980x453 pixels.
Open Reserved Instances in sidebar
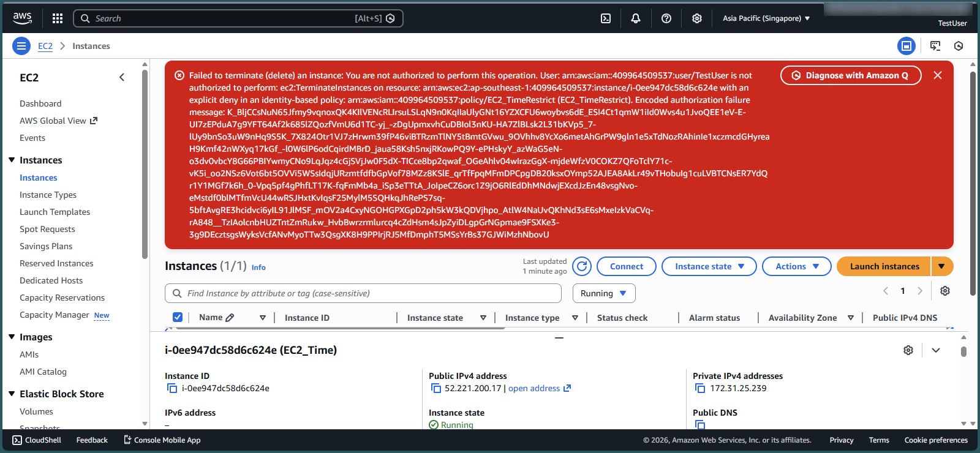coord(56,263)
